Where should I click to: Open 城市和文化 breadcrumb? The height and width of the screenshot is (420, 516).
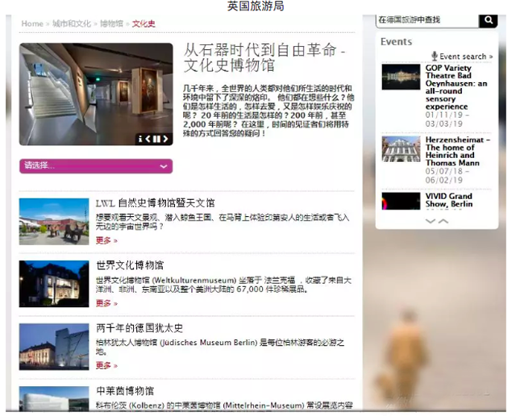(x=72, y=23)
